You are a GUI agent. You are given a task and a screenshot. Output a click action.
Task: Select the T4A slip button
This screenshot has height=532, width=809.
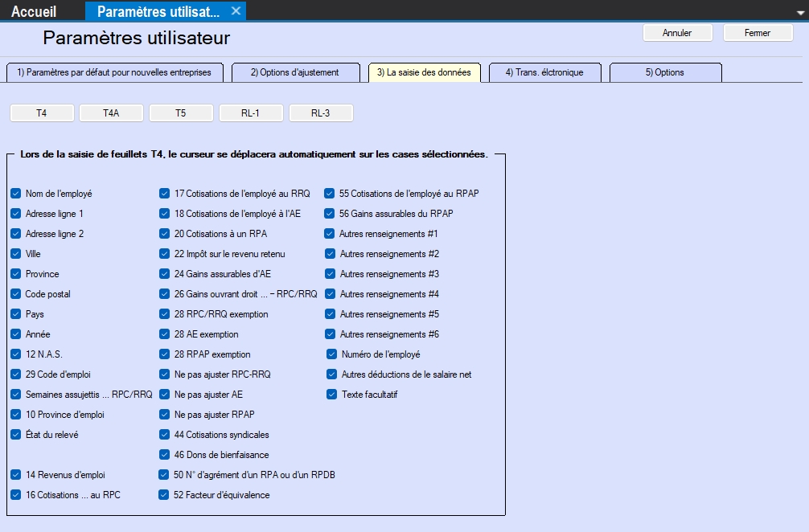coord(111,113)
